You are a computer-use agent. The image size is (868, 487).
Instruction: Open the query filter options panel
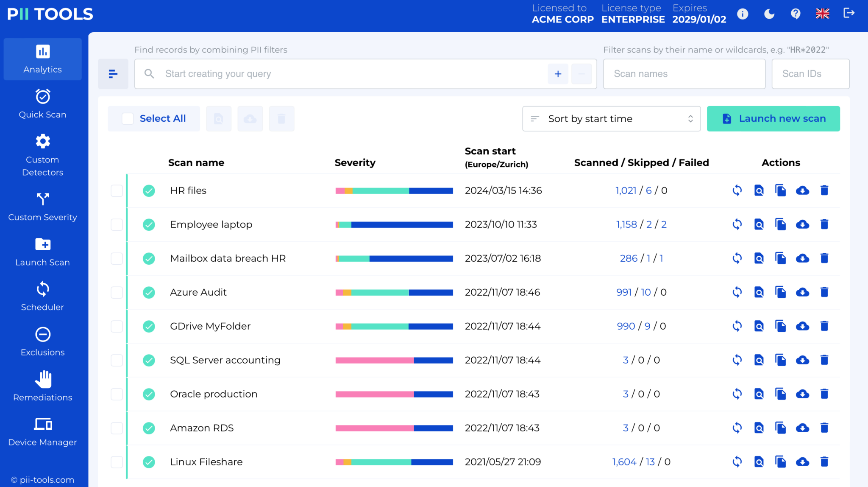click(113, 73)
